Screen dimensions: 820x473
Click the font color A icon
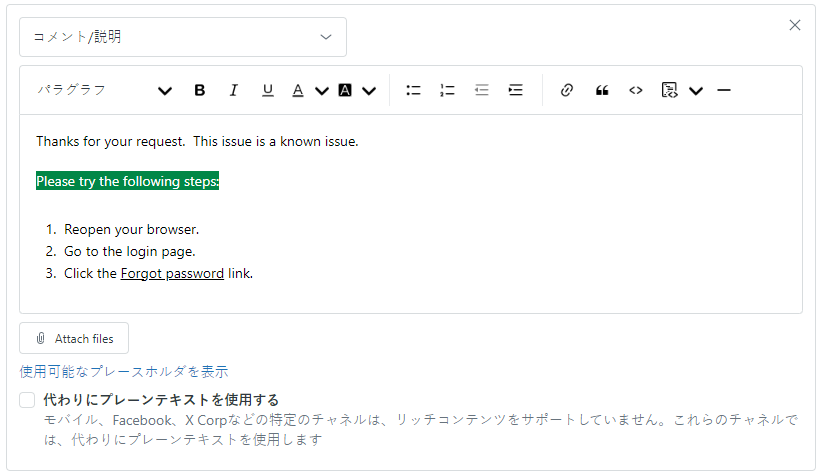tap(298, 91)
